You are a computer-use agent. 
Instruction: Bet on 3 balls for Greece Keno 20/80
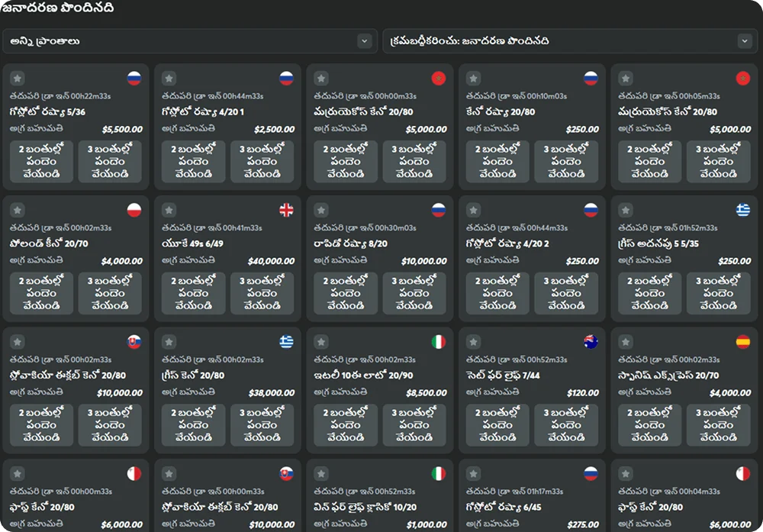click(262, 425)
